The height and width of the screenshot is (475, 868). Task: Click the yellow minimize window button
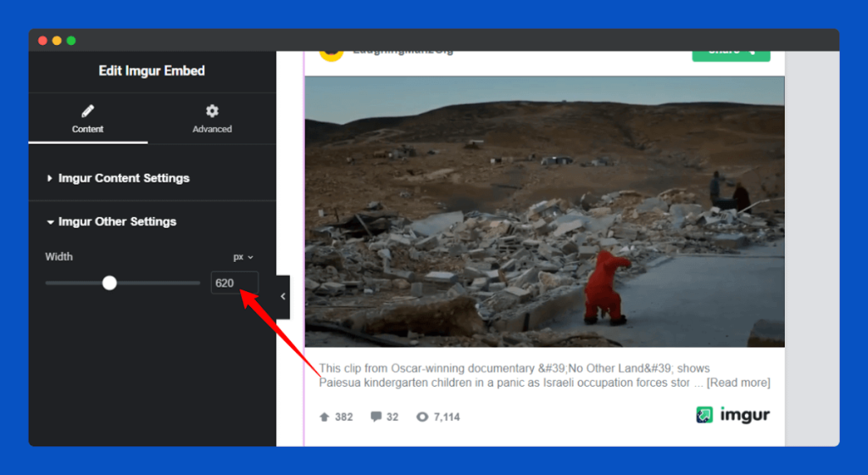[x=57, y=41]
